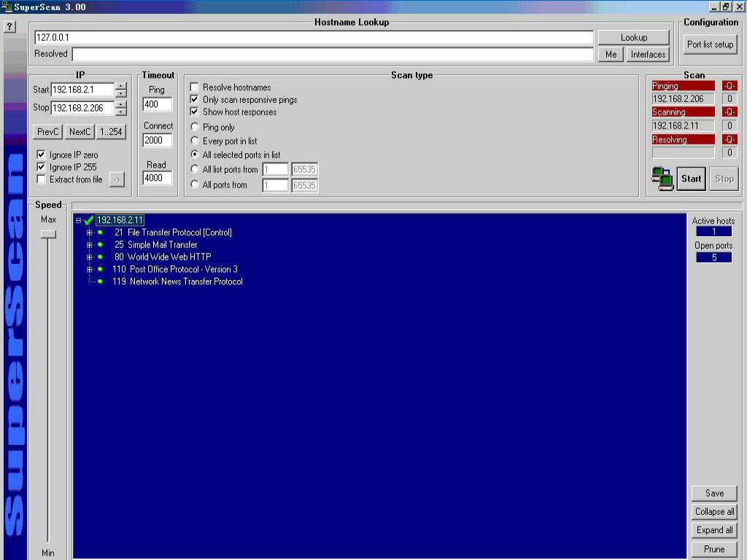Click the Start IP spinner arrows

point(121,90)
